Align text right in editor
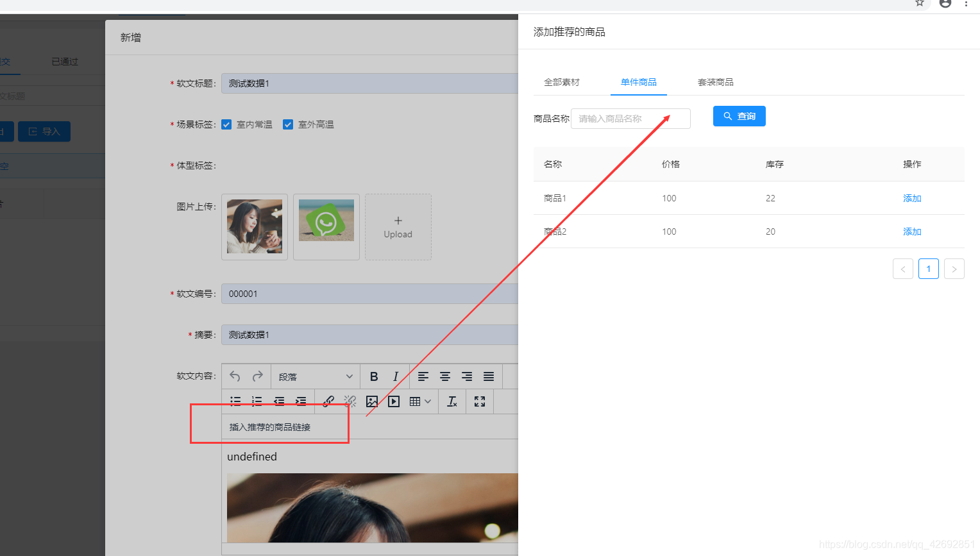 coord(467,376)
